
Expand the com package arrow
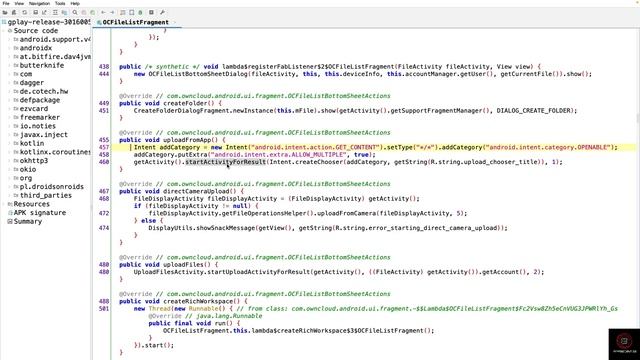9,74
